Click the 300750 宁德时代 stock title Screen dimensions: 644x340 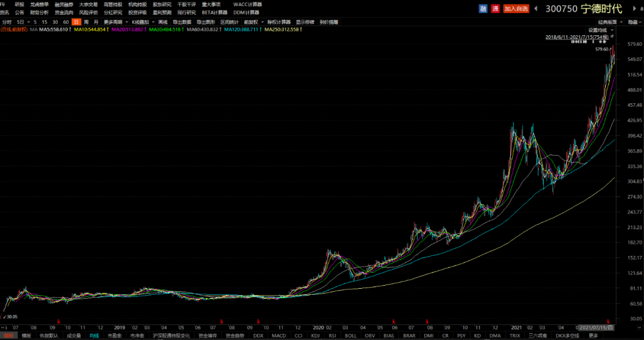[x=584, y=8]
